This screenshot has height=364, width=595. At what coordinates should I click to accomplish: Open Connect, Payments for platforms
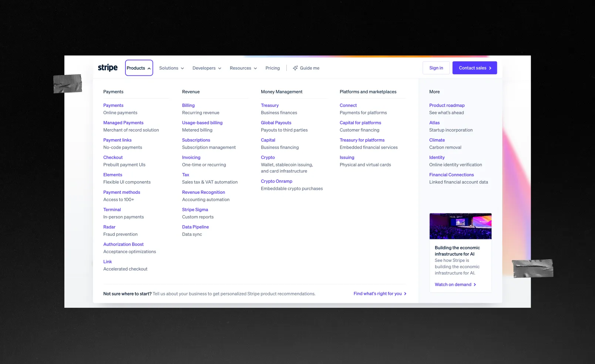tap(348, 105)
